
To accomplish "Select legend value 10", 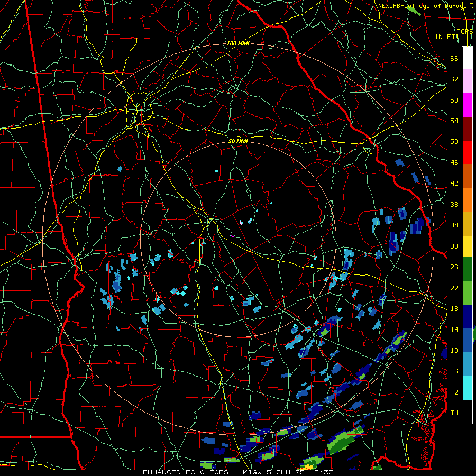I will pos(454,351).
